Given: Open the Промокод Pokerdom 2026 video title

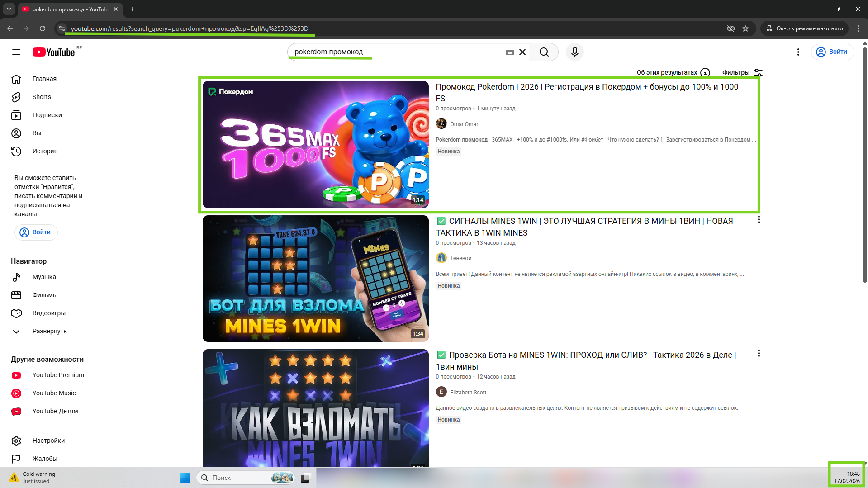Looking at the screenshot, I should click(587, 92).
